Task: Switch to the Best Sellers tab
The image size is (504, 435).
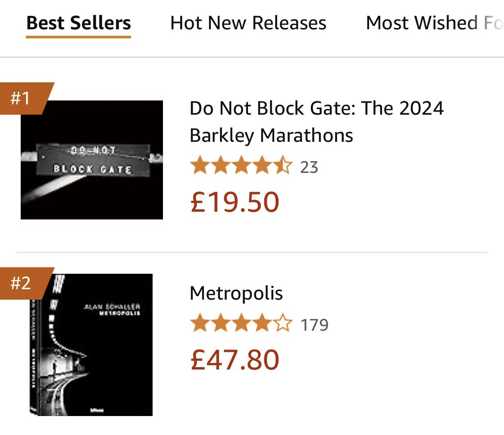Action: click(78, 23)
